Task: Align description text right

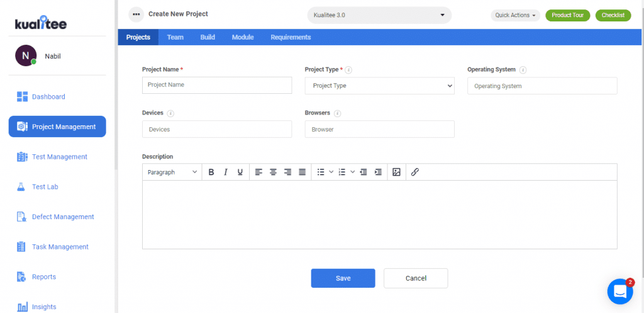Action: (288, 173)
